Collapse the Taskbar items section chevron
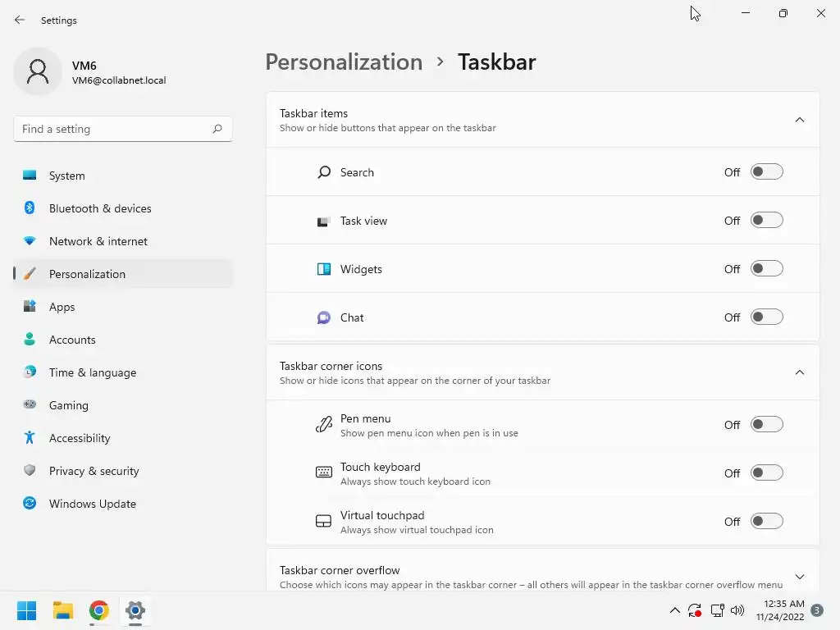This screenshot has height=630, width=840. click(799, 120)
